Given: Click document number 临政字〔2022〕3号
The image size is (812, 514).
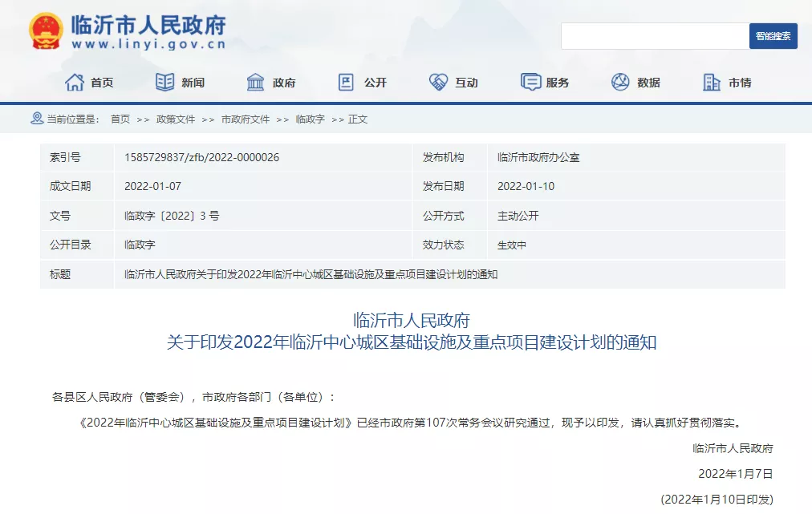Looking at the screenshot, I should pyautogui.click(x=172, y=216).
